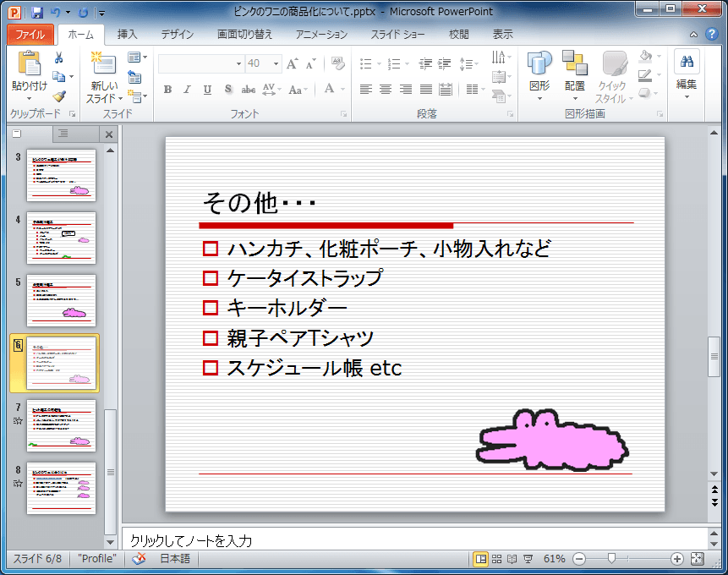Click the Undo icon in quick access toolbar
This screenshot has width=728, height=575.
[x=56, y=13]
